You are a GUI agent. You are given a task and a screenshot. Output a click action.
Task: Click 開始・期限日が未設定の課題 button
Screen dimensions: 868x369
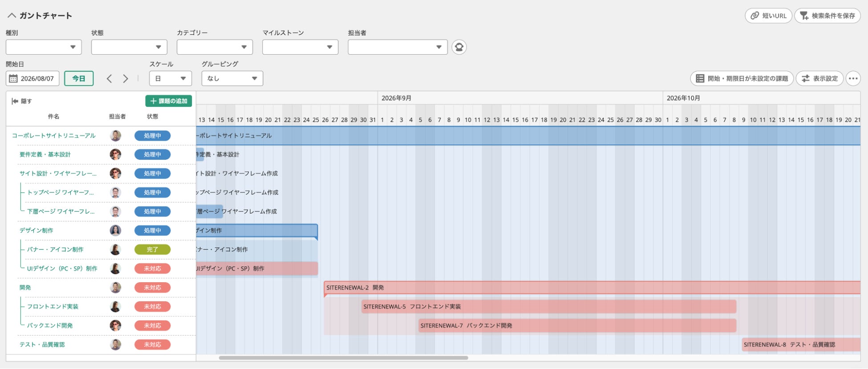[x=742, y=79]
